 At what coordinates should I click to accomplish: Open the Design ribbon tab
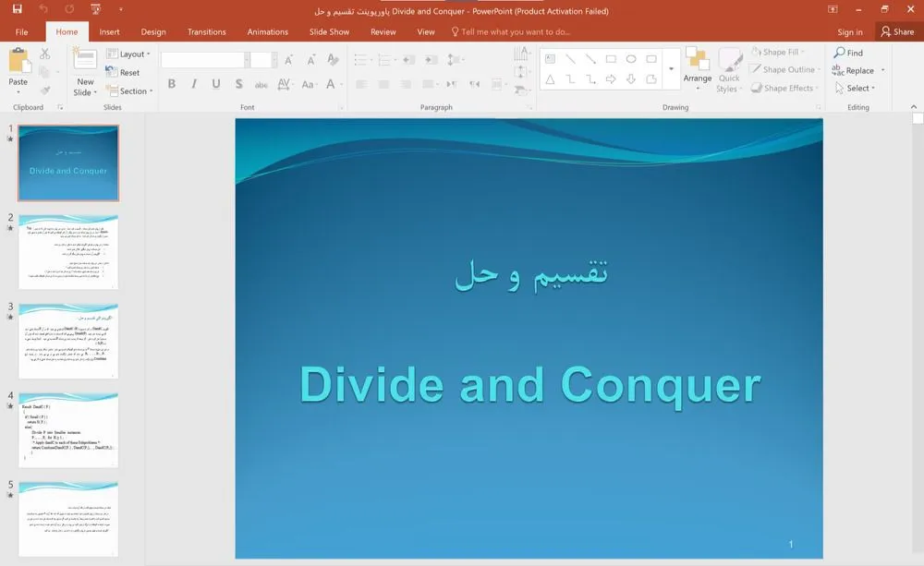(x=153, y=30)
